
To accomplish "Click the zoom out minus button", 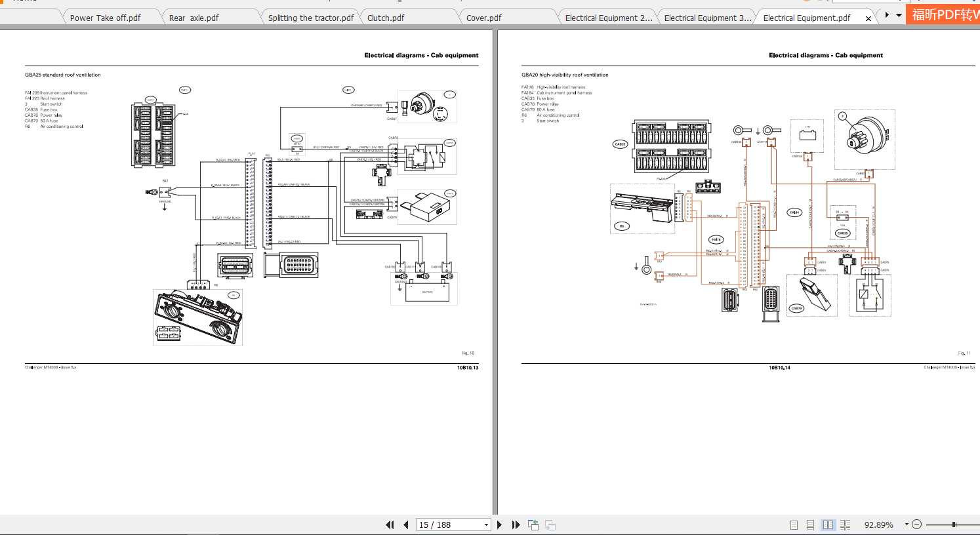I will (917, 525).
